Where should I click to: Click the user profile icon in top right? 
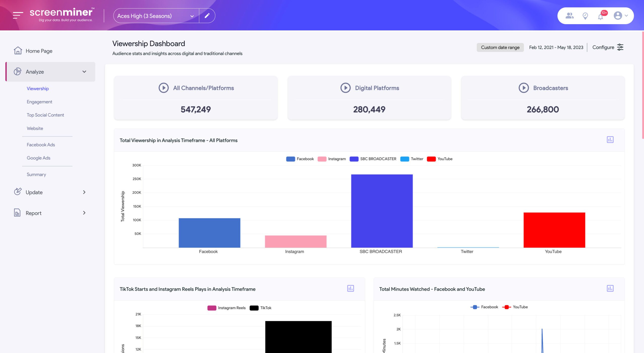pyautogui.click(x=618, y=15)
